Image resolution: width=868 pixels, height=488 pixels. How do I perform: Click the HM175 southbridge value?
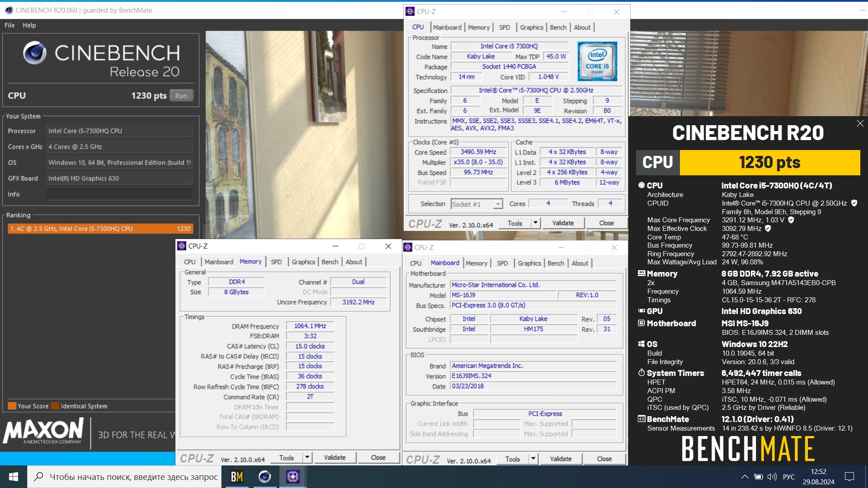(x=533, y=329)
